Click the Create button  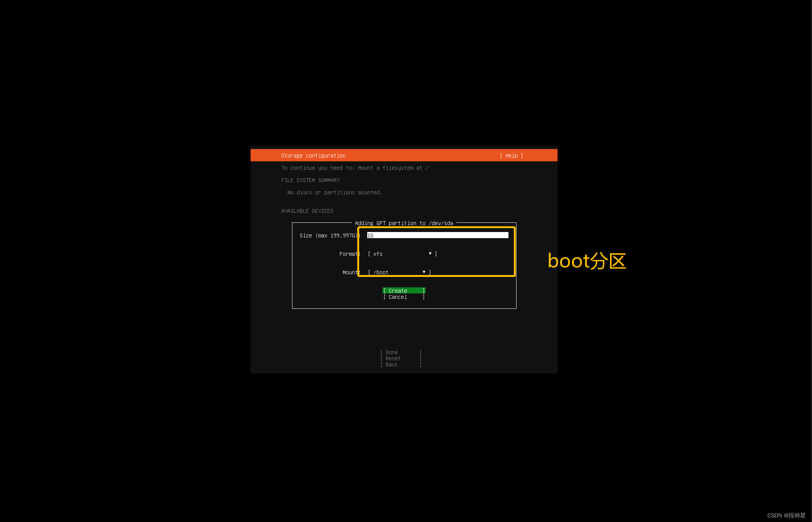click(404, 291)
